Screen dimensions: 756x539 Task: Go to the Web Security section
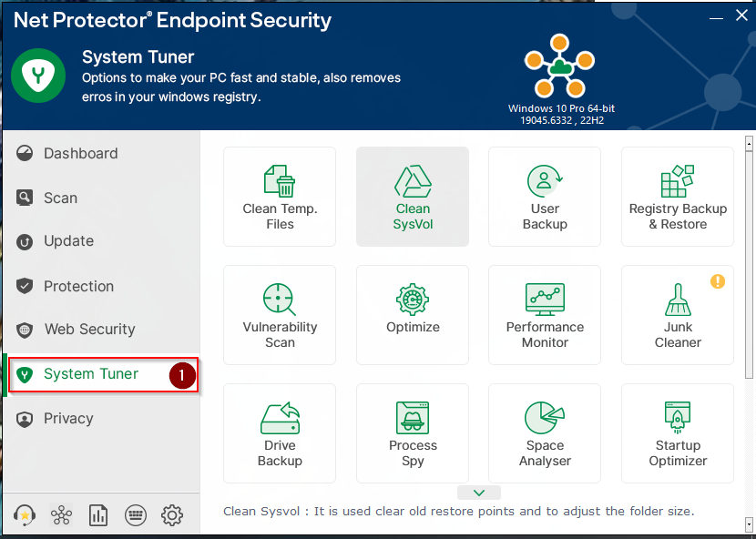89,330
